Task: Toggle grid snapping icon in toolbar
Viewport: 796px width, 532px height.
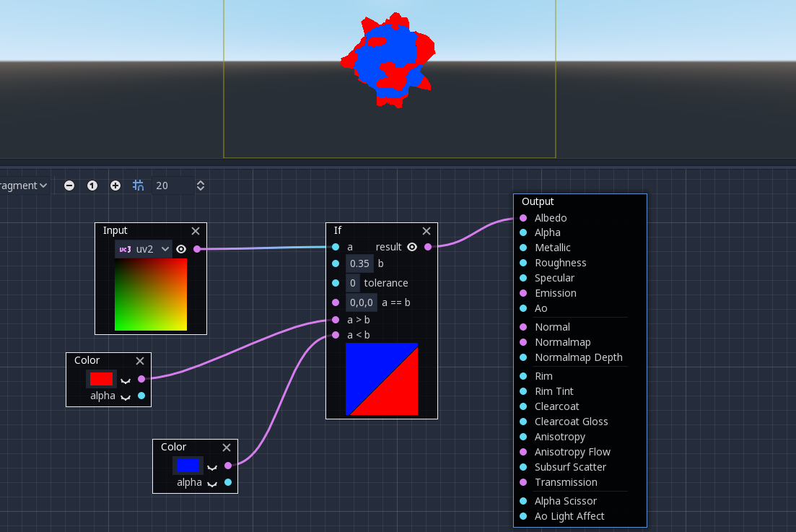Action: pyautogui.click(x=139, y=186)
